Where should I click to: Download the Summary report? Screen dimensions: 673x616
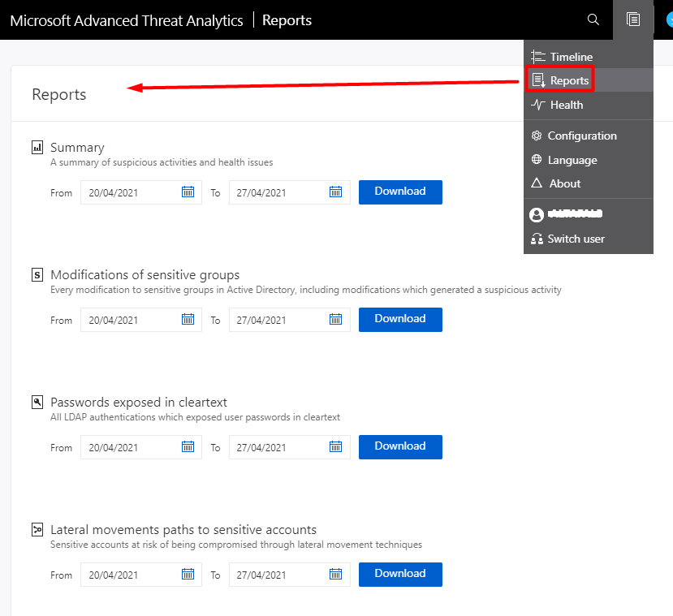tap(400, 192)
